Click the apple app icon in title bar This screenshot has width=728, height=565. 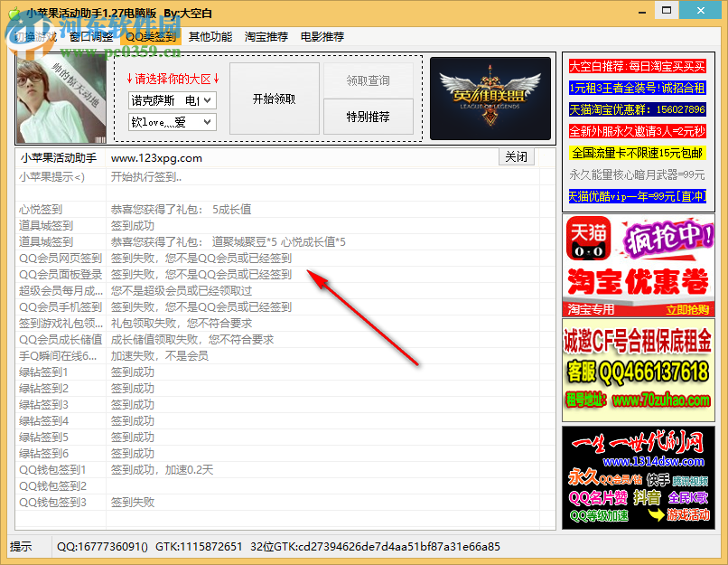pos(14,13)
